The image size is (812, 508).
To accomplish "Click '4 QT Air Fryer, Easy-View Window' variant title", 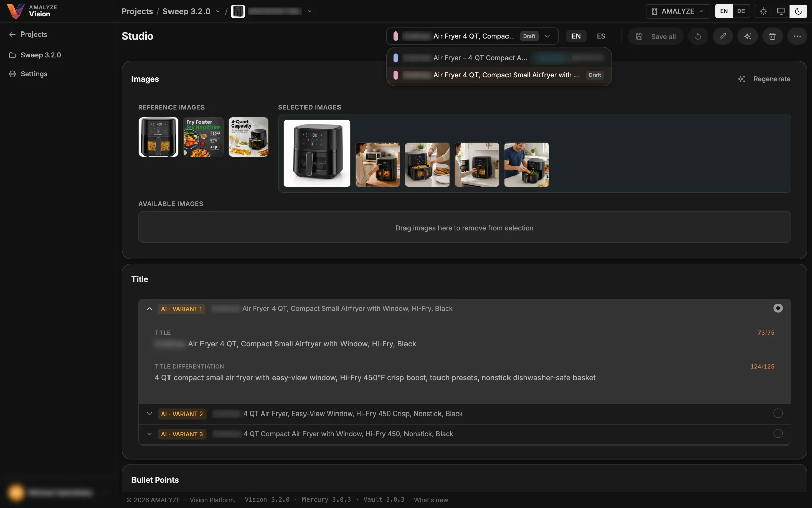I will (x=353, y=414).
